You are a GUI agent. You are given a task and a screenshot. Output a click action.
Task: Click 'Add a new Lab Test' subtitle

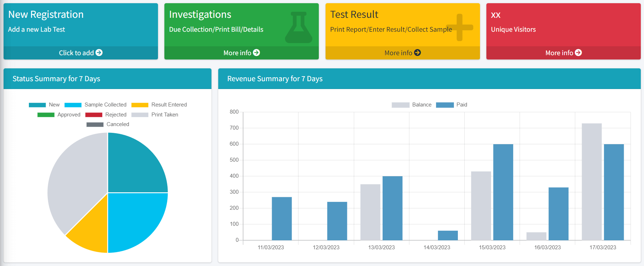point(36,30)
